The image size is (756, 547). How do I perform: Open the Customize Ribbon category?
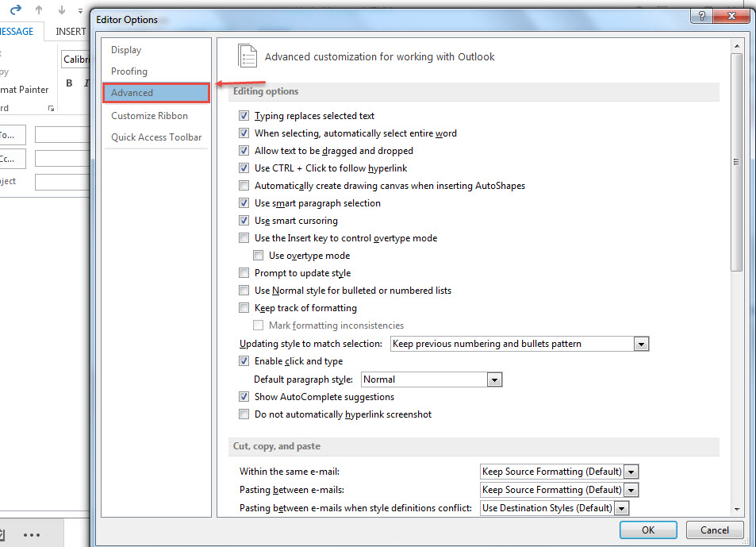(x=156, y=116)
